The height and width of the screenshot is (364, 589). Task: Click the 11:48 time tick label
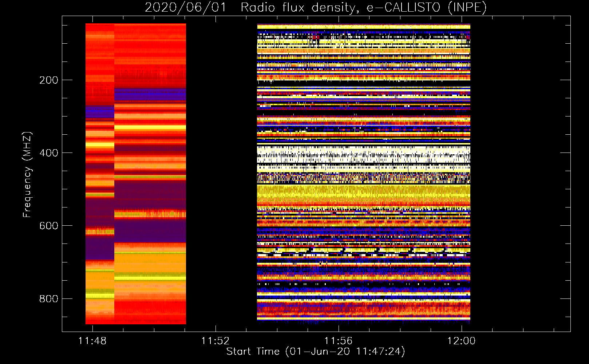coord(92,341)
